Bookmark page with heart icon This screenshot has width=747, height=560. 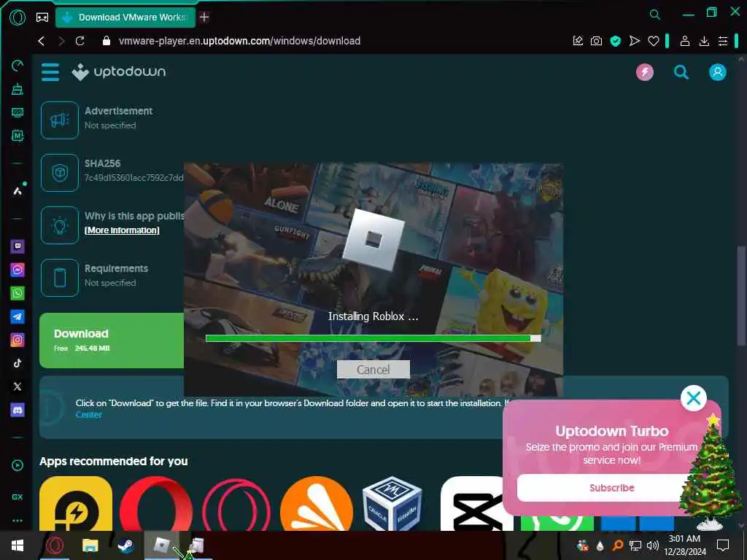point(653,41)
